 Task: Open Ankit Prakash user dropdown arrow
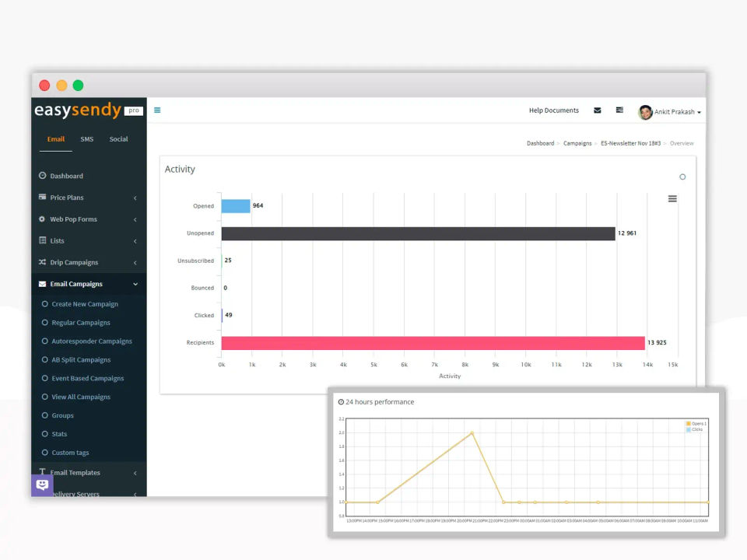699,112
